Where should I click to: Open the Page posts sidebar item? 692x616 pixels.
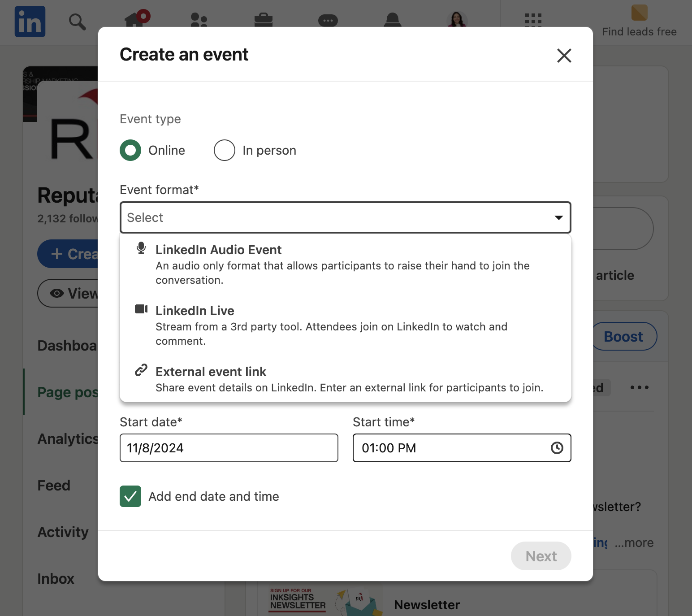(x=68, y=392)
